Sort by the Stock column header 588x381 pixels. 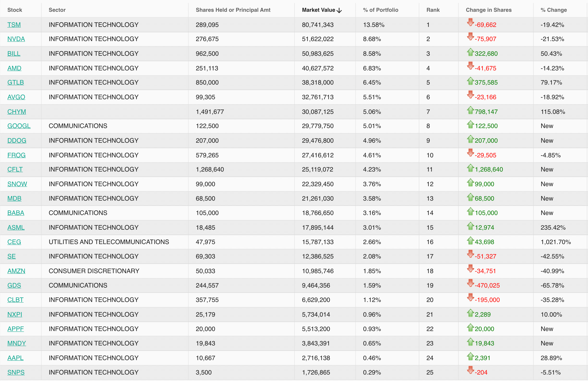click(15, 10)
